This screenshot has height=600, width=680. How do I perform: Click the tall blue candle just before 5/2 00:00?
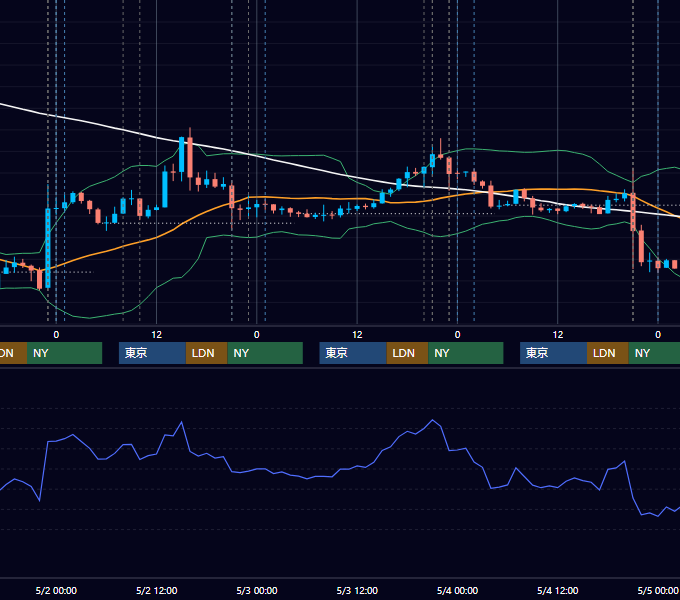(48, 248)
